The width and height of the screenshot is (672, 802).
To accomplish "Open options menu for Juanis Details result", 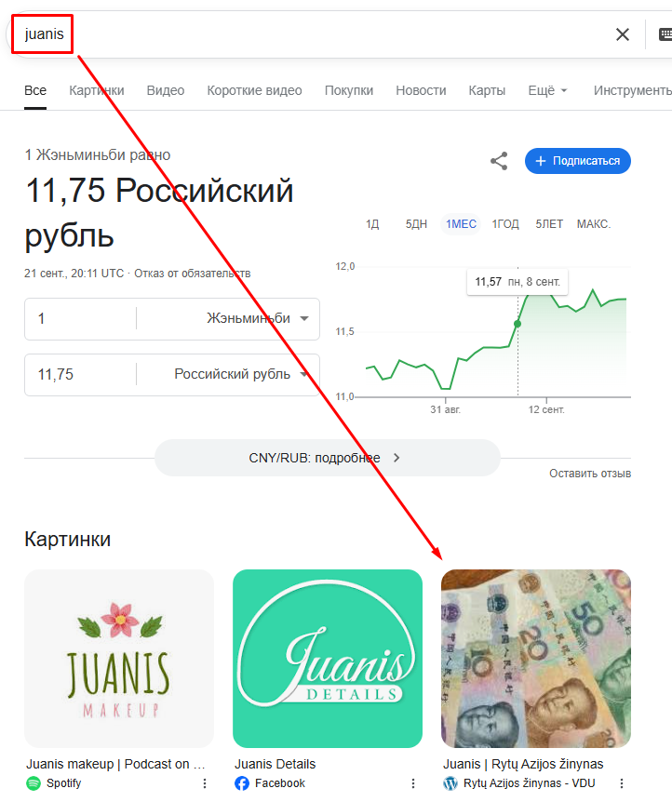I will point(413,783).
